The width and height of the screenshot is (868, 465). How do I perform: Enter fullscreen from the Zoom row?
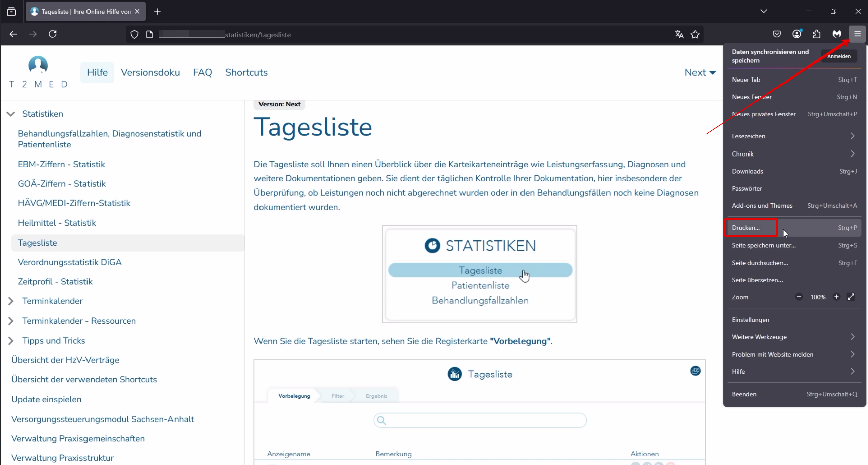[851, 297]
